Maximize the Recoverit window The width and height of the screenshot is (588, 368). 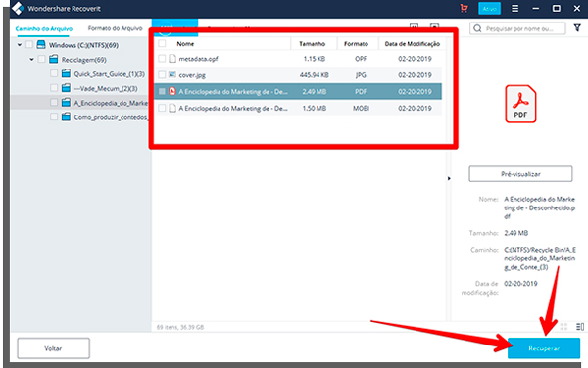(556, 8)
